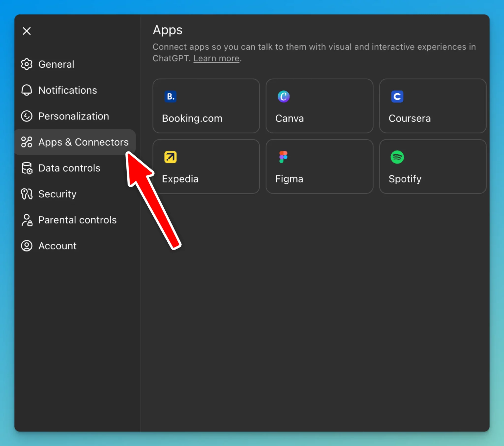Click the Security icon in sidebar
This screenshot has width=504, height=446.
click(27, 194)
